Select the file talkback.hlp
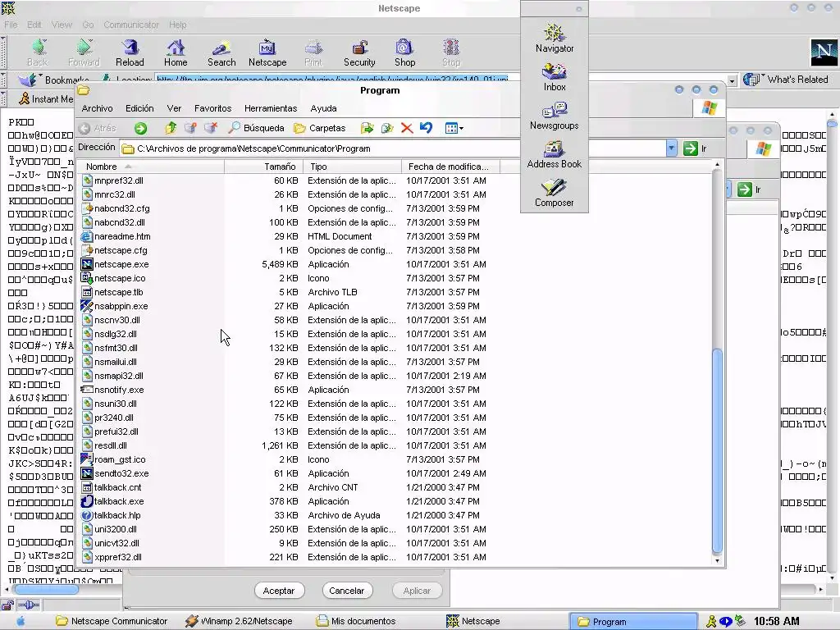This screenshot has height=630, width=840. 117,515
